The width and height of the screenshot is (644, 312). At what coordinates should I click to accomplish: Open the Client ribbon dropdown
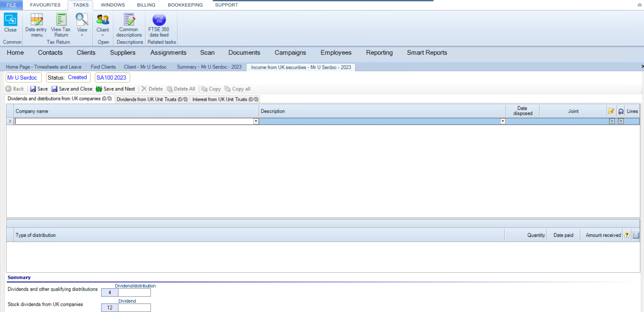[x=103, y=25]
